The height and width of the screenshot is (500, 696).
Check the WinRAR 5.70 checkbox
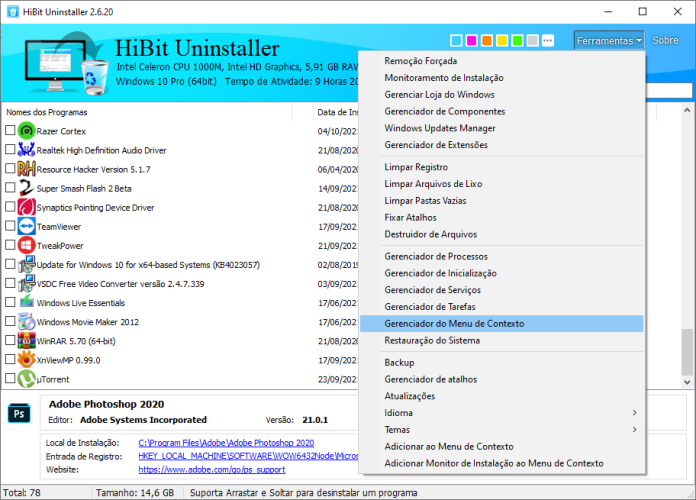10,340
